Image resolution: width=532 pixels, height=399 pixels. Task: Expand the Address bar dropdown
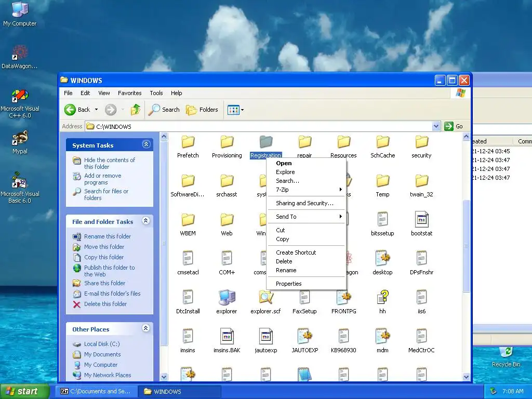[436, 126]
